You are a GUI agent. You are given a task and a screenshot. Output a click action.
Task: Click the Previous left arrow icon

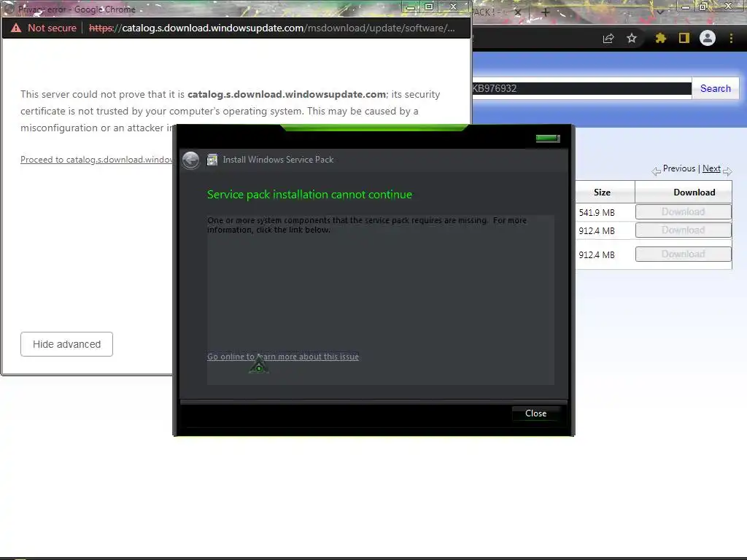click(657, 171)
